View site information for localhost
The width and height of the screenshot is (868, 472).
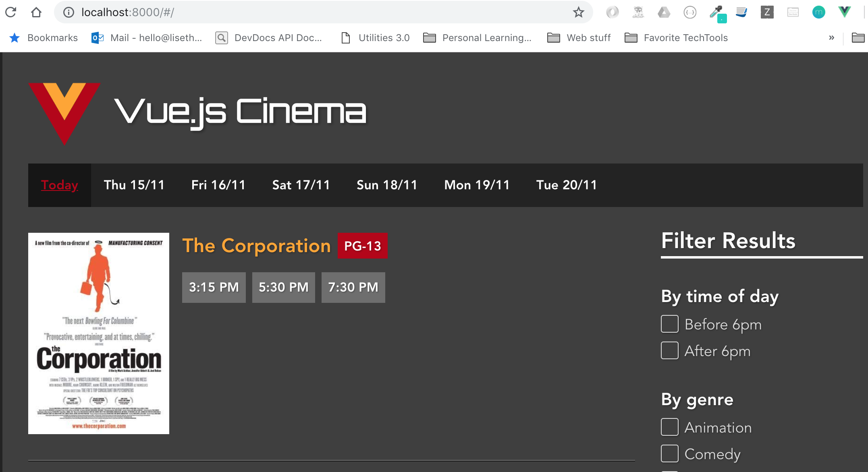tap(69, 12)
